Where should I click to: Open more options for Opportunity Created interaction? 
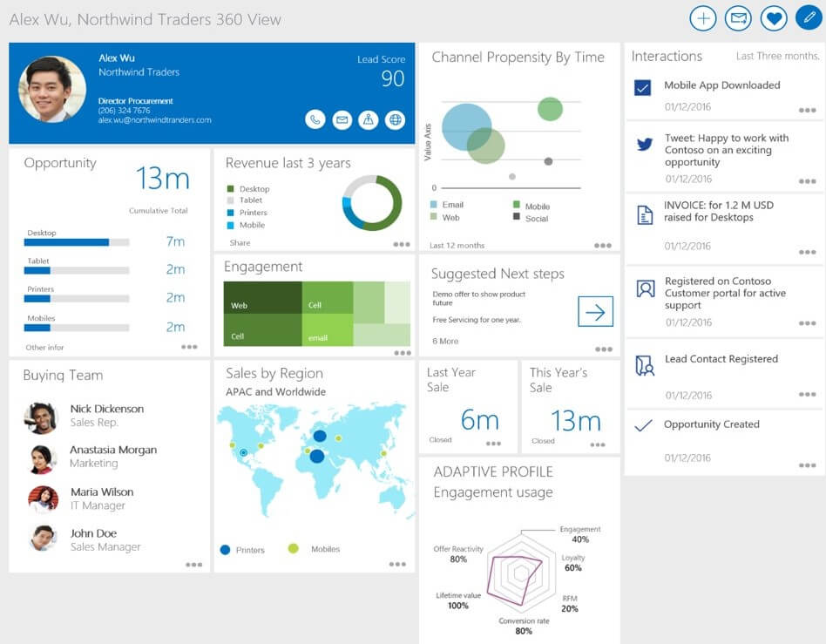(807, 465)
